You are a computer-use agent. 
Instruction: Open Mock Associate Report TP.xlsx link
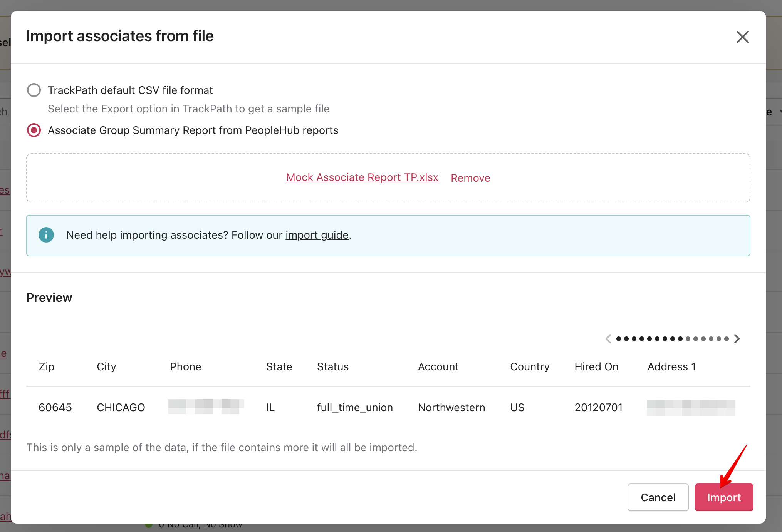pos(362,177)
